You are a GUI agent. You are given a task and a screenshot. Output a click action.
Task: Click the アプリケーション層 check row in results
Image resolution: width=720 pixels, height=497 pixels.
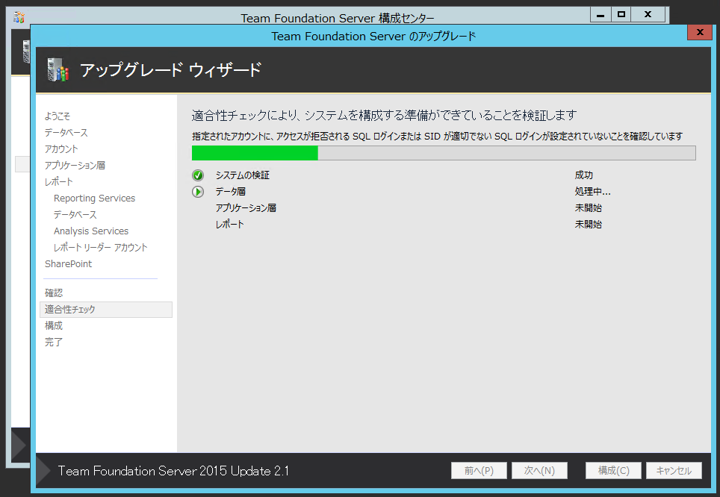click(246, 208)
